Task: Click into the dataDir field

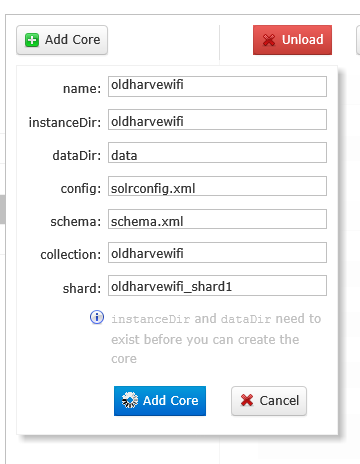Action: tap(217, 153)
